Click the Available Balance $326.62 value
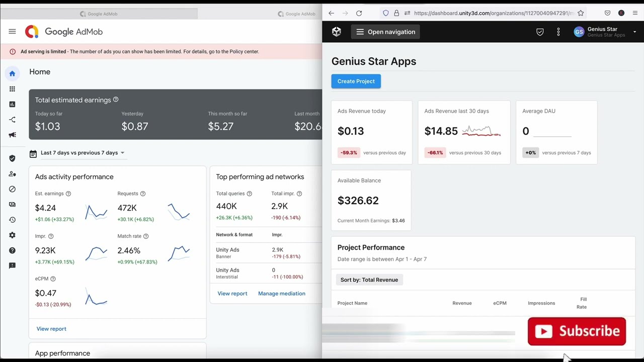Screen dimensions: 644x362 tap(358, 201)
